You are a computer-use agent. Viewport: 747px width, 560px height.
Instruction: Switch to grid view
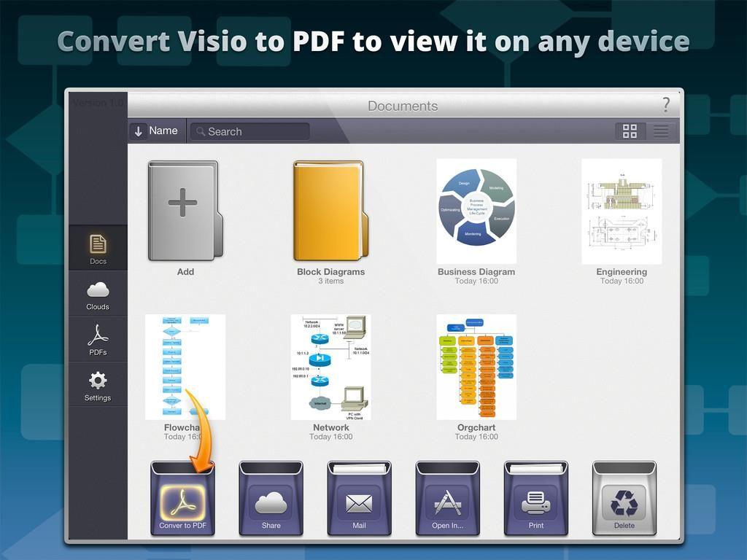pyautogui.click(x=630, y=131)
